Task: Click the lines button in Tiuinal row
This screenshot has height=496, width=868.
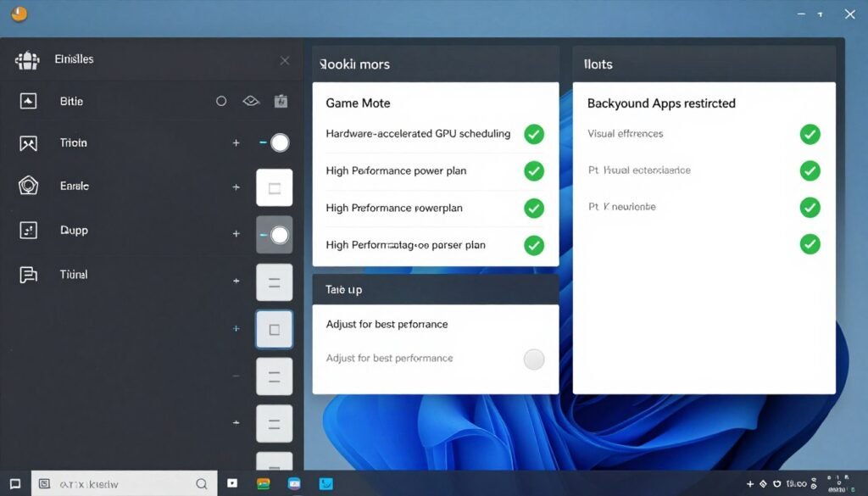Action: [274, 282]
